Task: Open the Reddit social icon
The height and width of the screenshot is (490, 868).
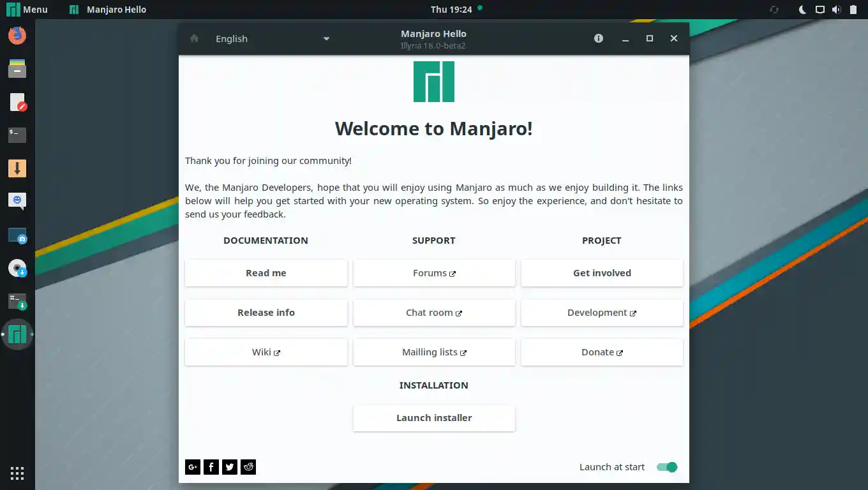Action: tap(248, 467)
